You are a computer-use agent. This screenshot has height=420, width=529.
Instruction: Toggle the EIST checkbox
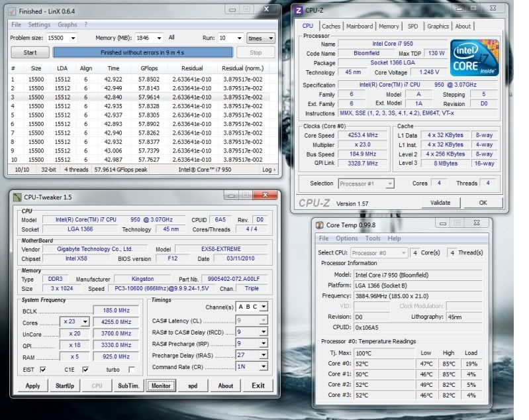pyautogui.click(x=43, y=370)
